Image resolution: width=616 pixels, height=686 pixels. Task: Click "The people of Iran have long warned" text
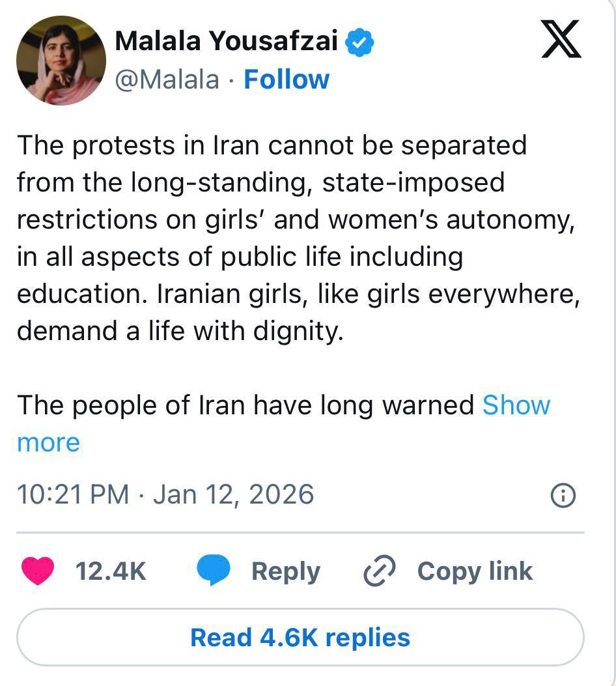(x=245, y=405)
